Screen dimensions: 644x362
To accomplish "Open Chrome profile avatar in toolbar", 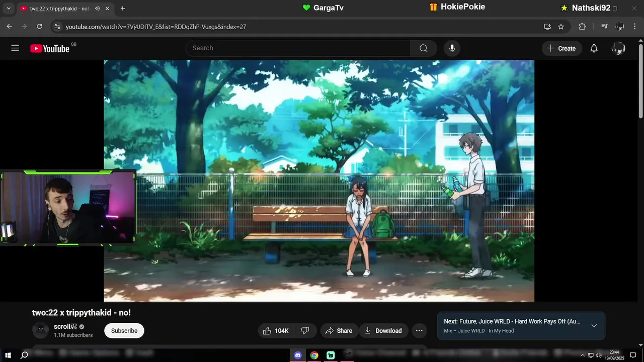I will (x=620, y=27).
